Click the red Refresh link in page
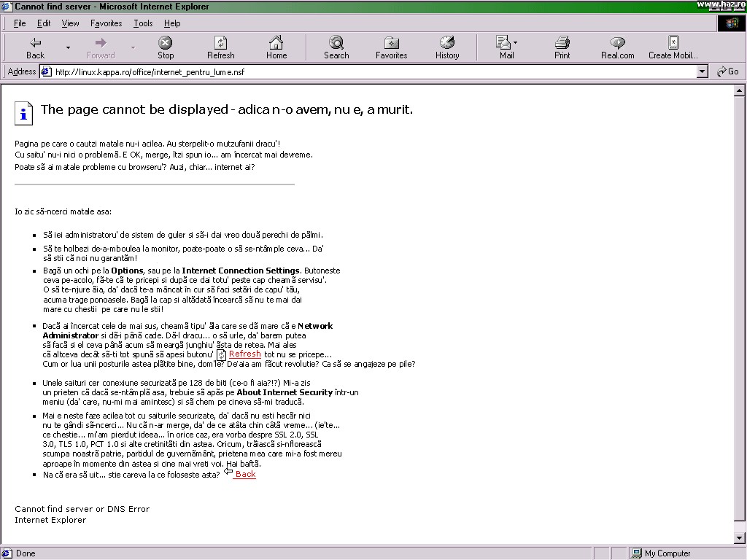Viewport: 747px width, 560px height. tap(244, 354)
